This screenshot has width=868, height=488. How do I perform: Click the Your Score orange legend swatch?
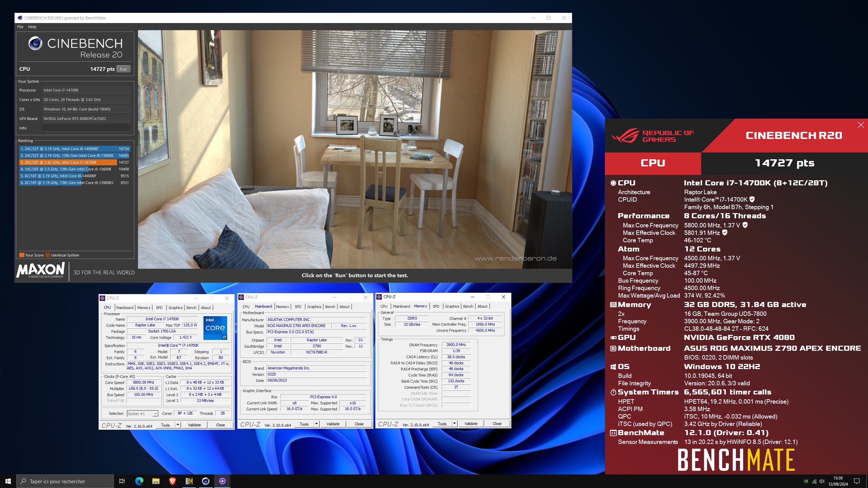pos(22,255)
